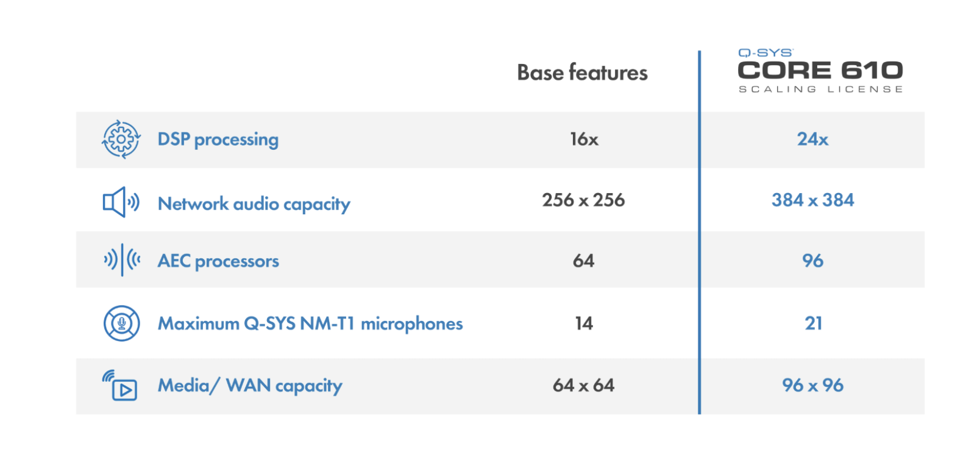The width and height of the screenshot is (980, 475).
Task: Click the Media/WAN play-screen icon
Action: coord(120,385)
